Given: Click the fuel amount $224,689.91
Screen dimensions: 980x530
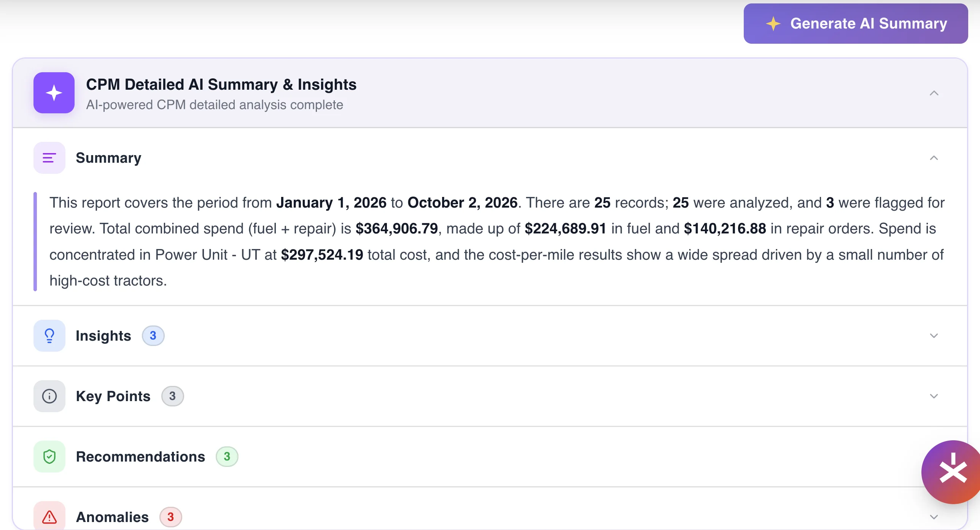Looking at the screenshot, I should (565, 229).
